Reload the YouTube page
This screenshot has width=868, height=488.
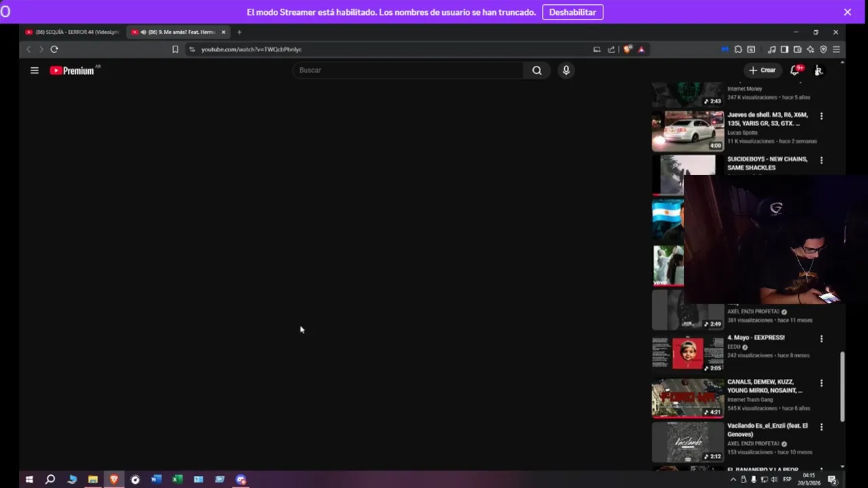pyautogui.click(x=54, y=49)
